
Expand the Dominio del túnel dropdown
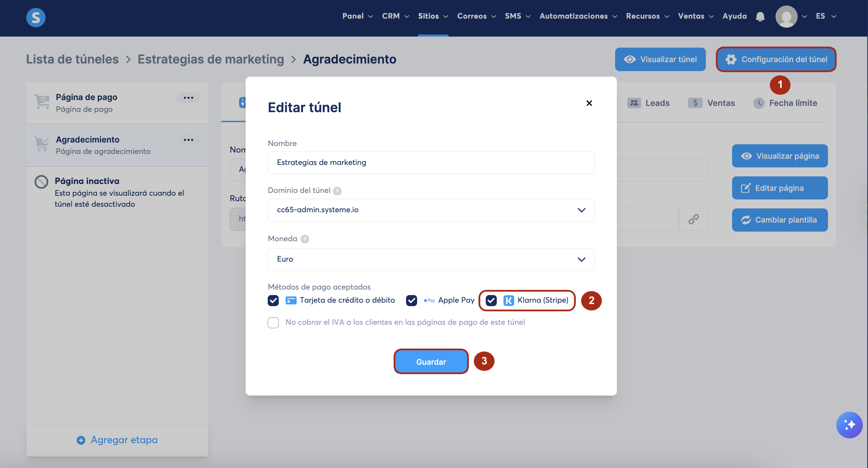(x=431, y=210)
